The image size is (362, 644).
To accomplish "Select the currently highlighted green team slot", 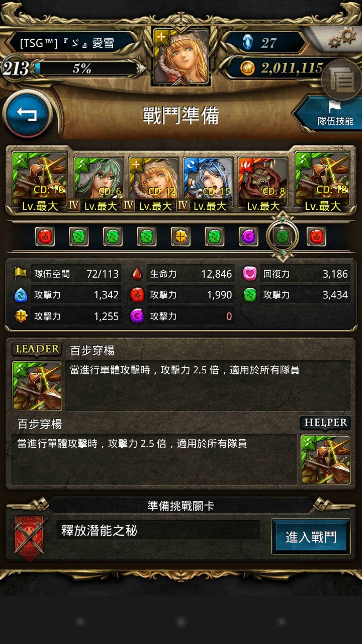I will click(x=283, y=236).
